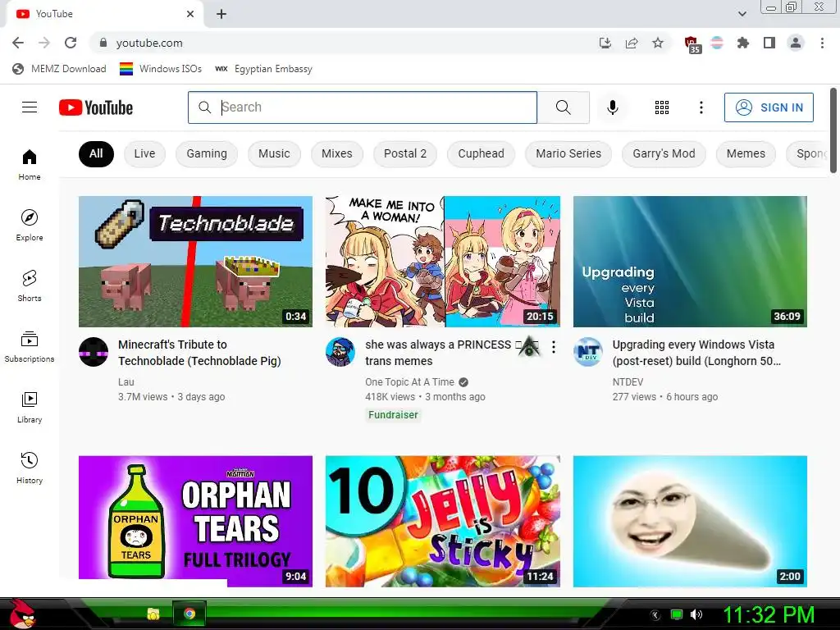
Task: Open the Extensions puzzle menu
Action: click(x=743, y=43)
